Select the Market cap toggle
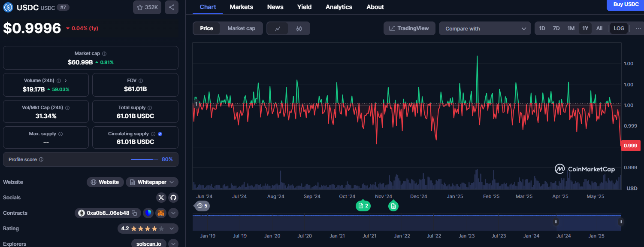Screen dimensions: 644x247 point(241,28)
